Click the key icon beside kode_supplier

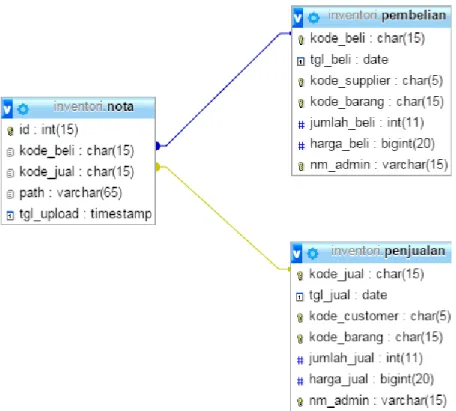click(301, 82)
